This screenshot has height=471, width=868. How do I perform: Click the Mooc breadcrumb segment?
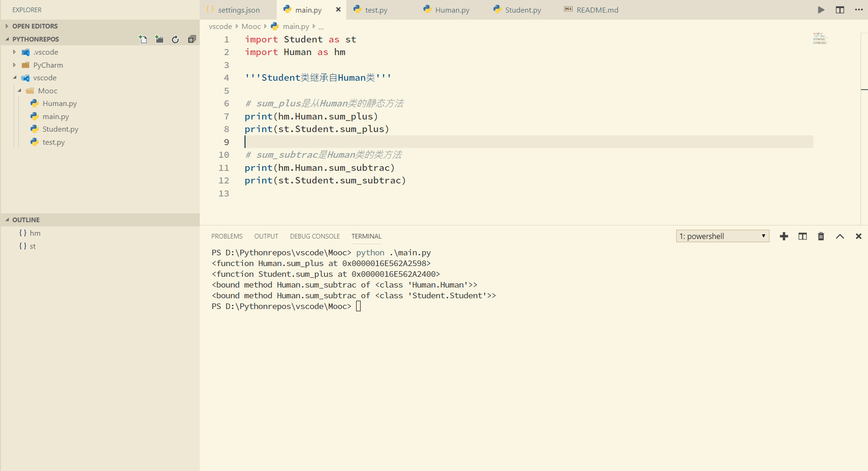251,27
